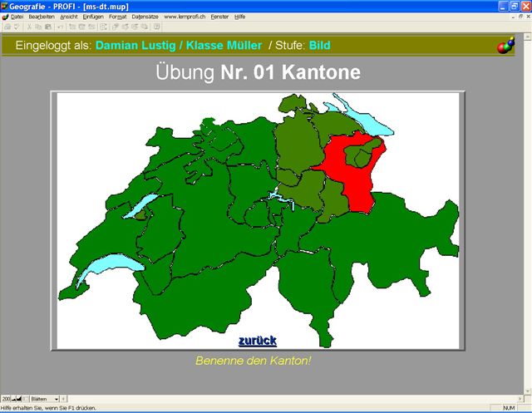
Task: Click the undo arrow toolbar icon
Action: click(60, 27)
